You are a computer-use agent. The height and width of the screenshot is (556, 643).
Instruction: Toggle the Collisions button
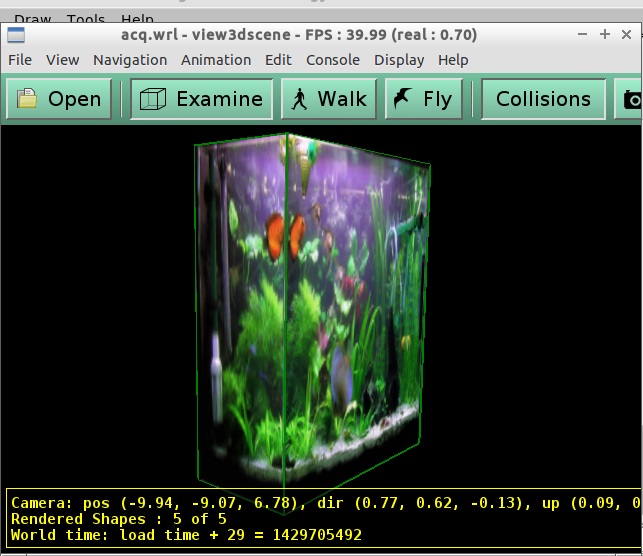point(543,99)
